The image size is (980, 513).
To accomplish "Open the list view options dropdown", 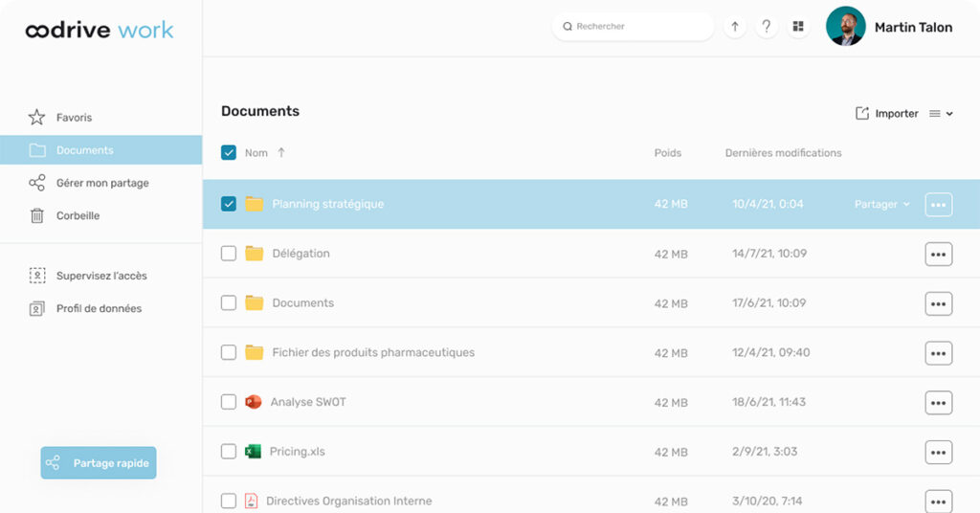I will pyautogui.click(x=942, y=114).
